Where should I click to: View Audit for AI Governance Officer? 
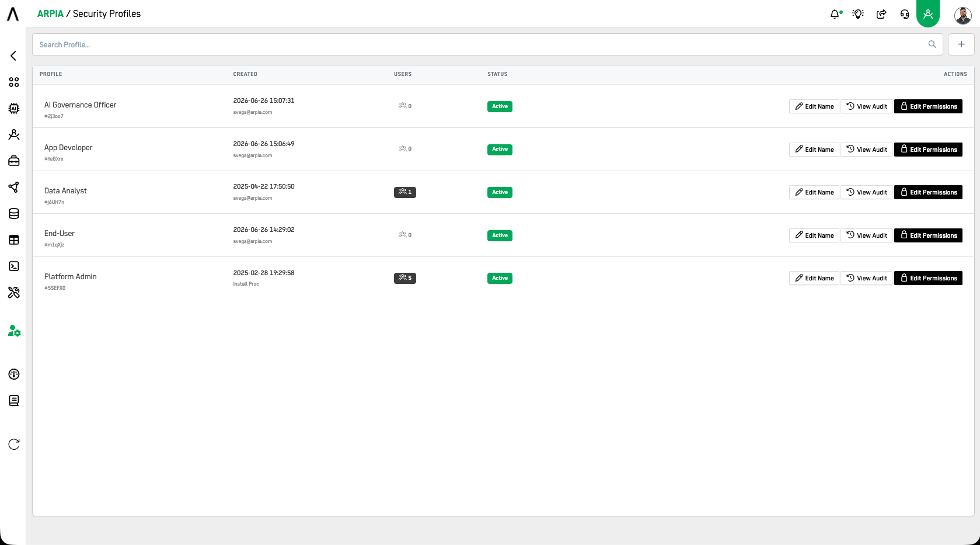point(867,106)
